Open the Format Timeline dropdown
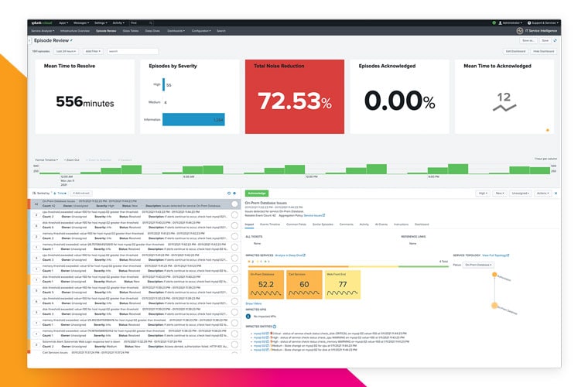 pyautogui.click(x=46, y=159)
